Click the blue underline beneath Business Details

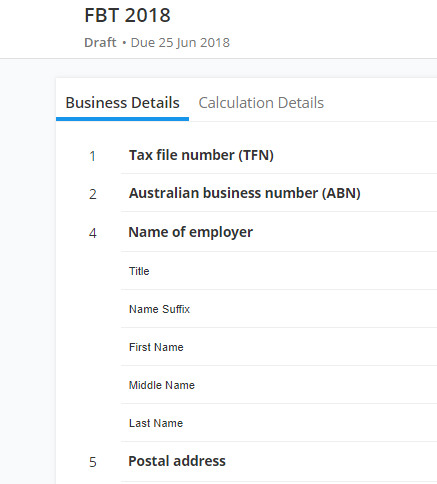click(x=122, y=119)
